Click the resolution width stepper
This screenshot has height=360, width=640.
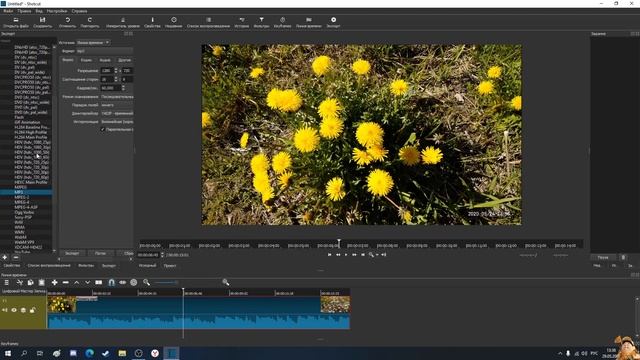[x=116, y=71]
